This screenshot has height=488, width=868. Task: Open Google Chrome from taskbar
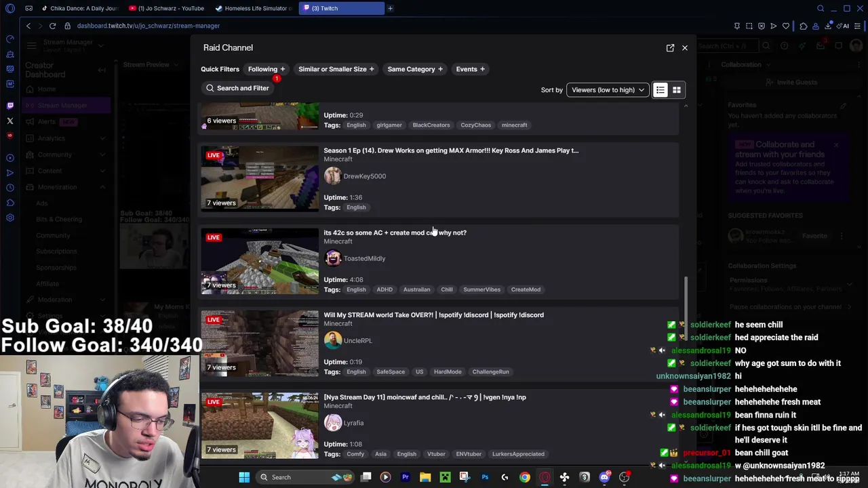[525, 477]
